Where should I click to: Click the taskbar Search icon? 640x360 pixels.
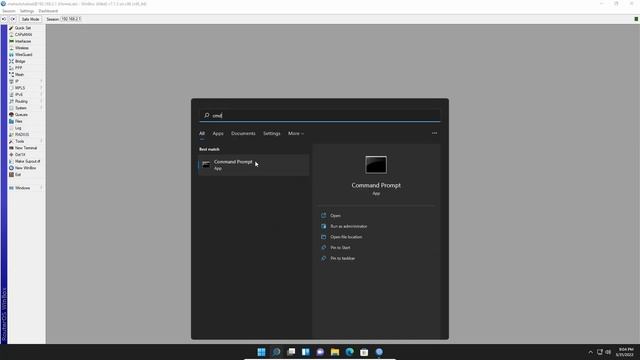pyautogui.click(x=276, y=352)
